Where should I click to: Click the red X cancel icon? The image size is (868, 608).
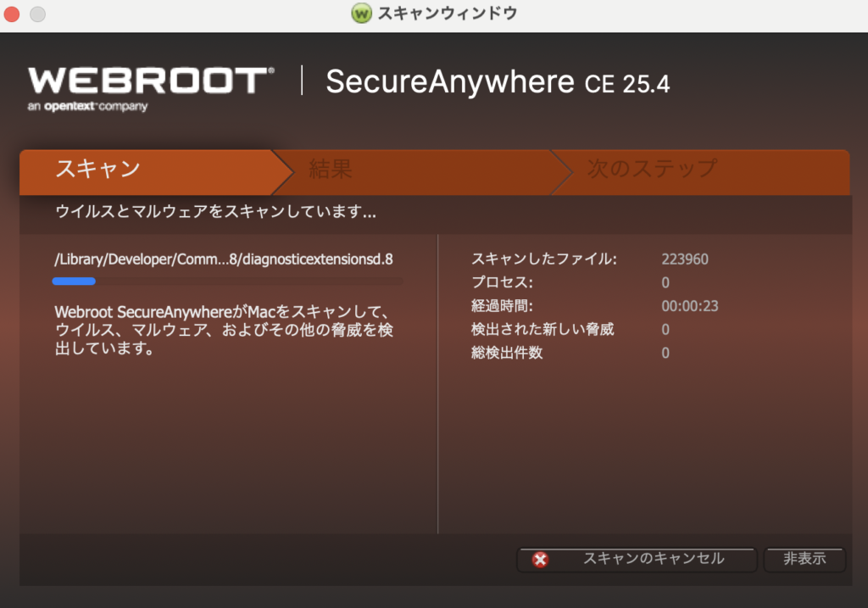pos(538,560)
